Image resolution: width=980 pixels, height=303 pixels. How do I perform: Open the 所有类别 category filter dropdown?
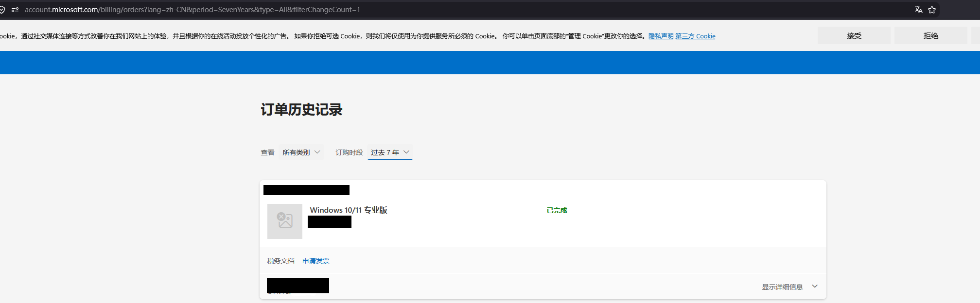(x=301, y=152)
